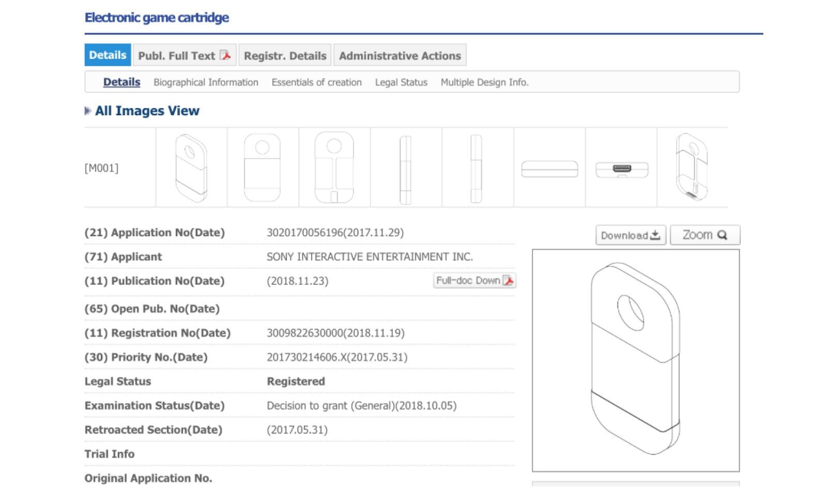Screen dimensions: 827x504
Task: Select front view thumbnail with circle hole
Action: click(x=263, y=168)
